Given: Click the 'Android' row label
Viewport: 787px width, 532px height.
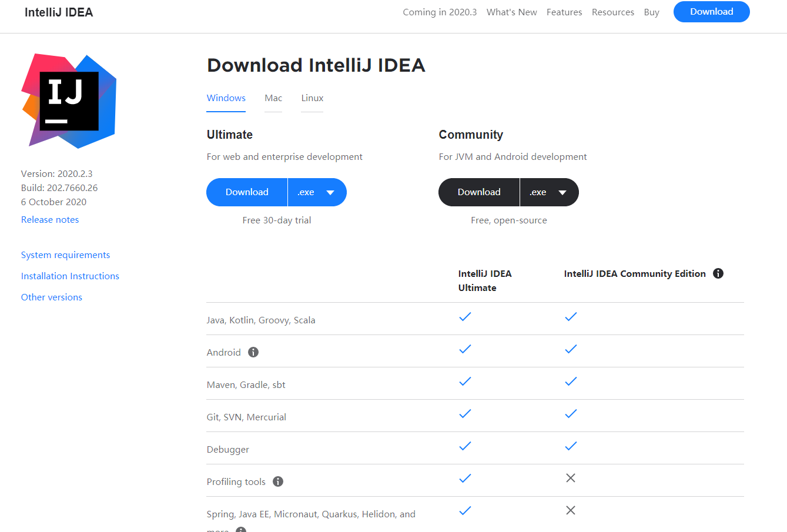Looking at the screenshot, I should 224,353.
